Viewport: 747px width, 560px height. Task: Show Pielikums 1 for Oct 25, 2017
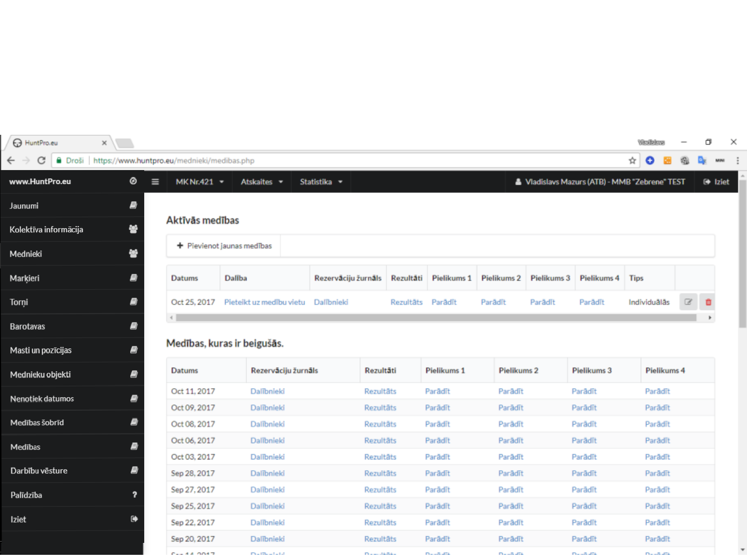click(x=444, y=302)
